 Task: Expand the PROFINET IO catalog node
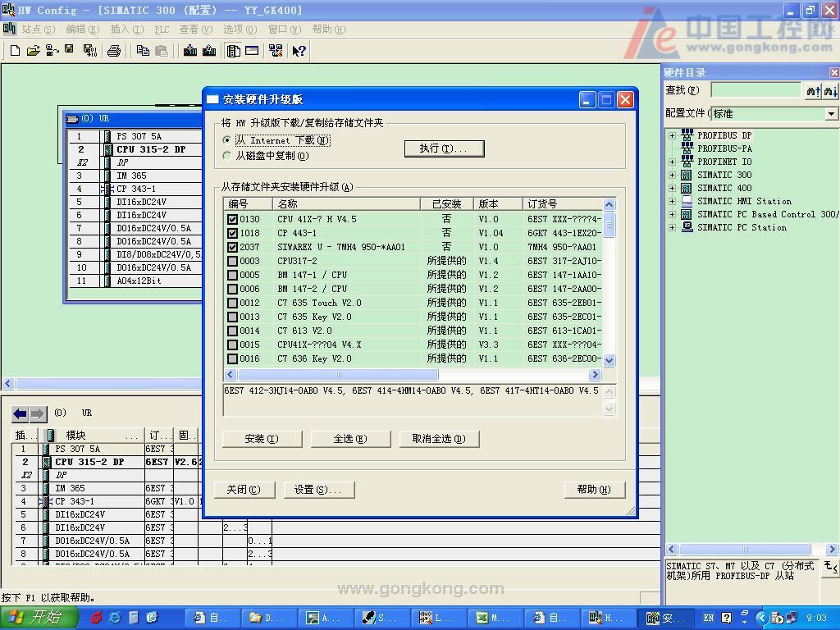(672, 162)
